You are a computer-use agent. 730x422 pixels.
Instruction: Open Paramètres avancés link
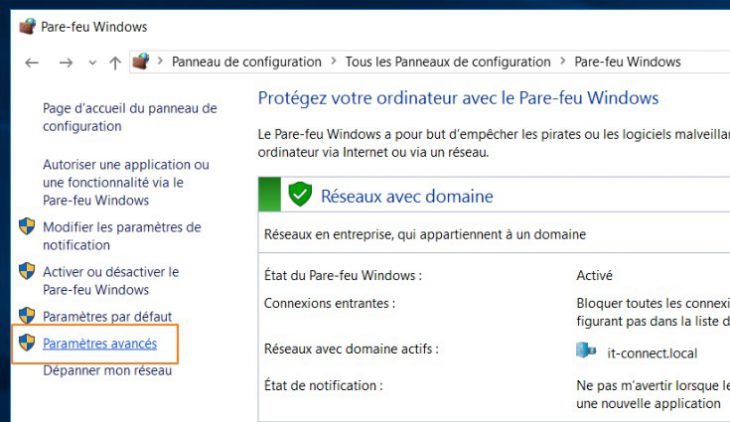[x=99, y=344]
